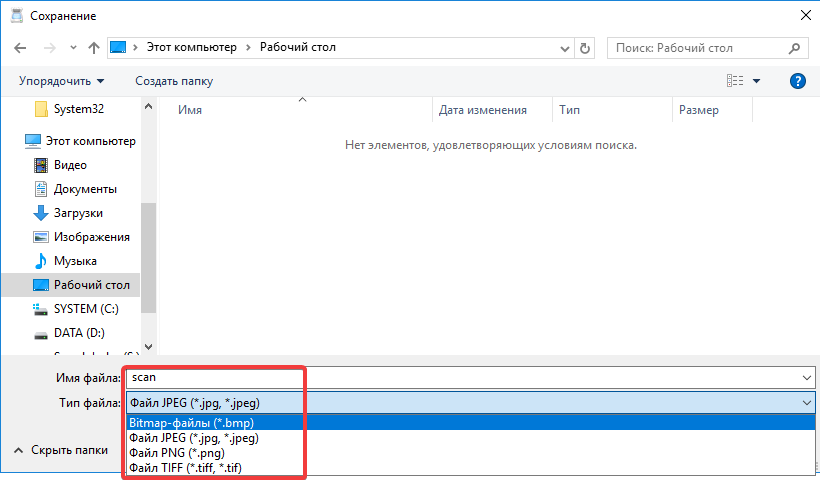820x480 pixels.
Task: Open the view options dropdown arrow
Action: 757,81
